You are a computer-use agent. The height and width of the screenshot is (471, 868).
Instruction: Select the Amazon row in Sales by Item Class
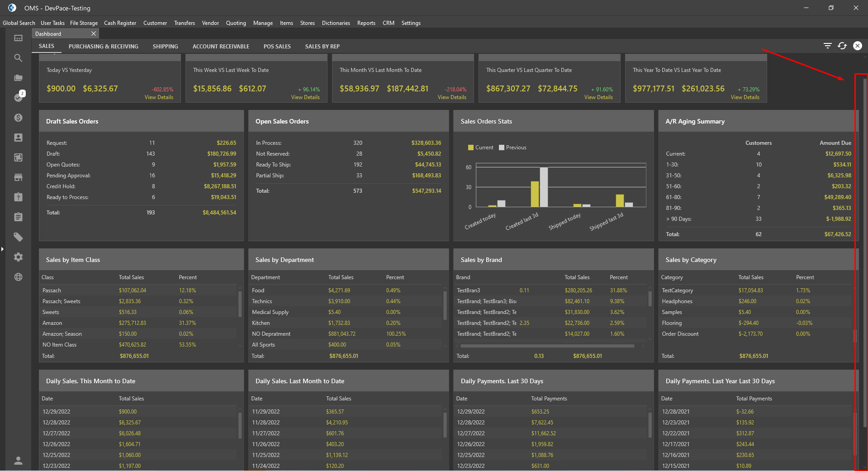(139, 323)
